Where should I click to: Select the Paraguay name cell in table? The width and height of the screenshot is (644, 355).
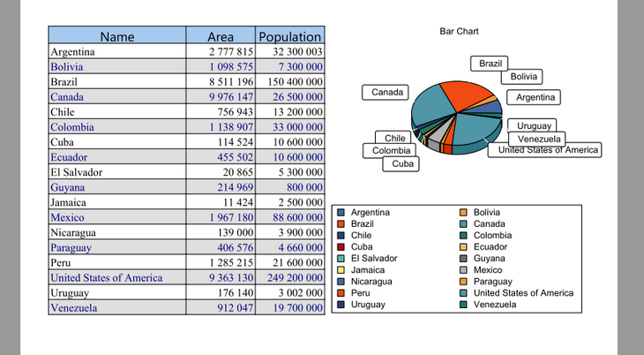click(117, 247)
